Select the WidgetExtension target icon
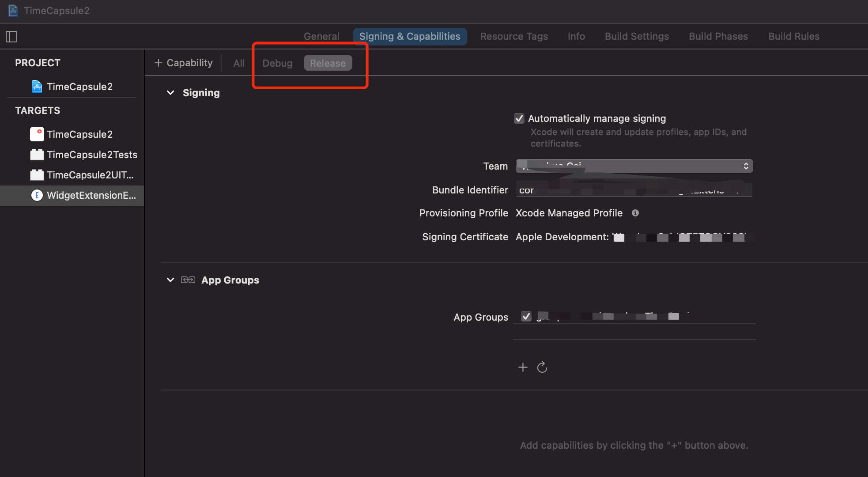The image size is (868, 477). point(37,195)
